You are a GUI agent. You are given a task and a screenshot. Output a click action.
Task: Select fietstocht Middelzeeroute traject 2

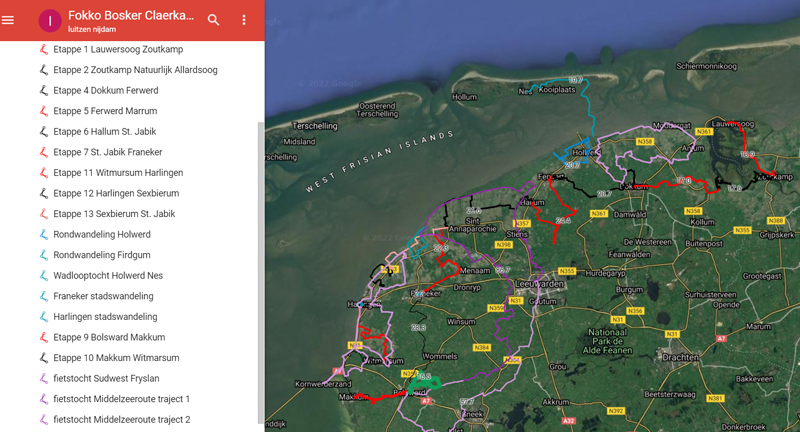pyautogui.click(x=121, y=420)
